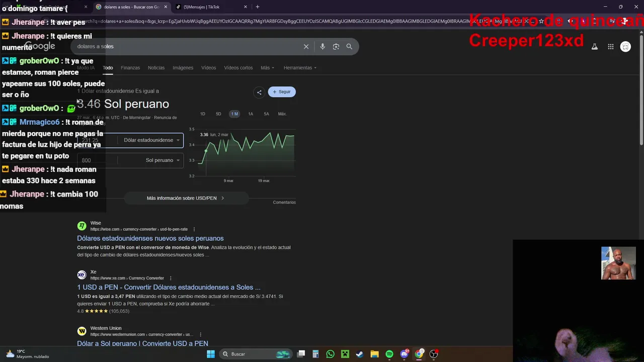The height and width of the screenshot is (362, 644).
Task: Open more options for Western Union result
Action: (x=200, y=334)
